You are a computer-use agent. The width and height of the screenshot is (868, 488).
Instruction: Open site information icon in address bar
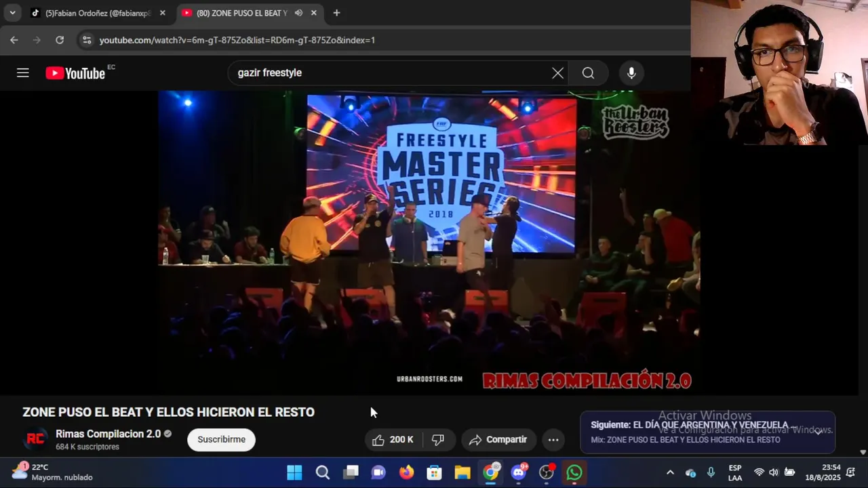(86, 40)
